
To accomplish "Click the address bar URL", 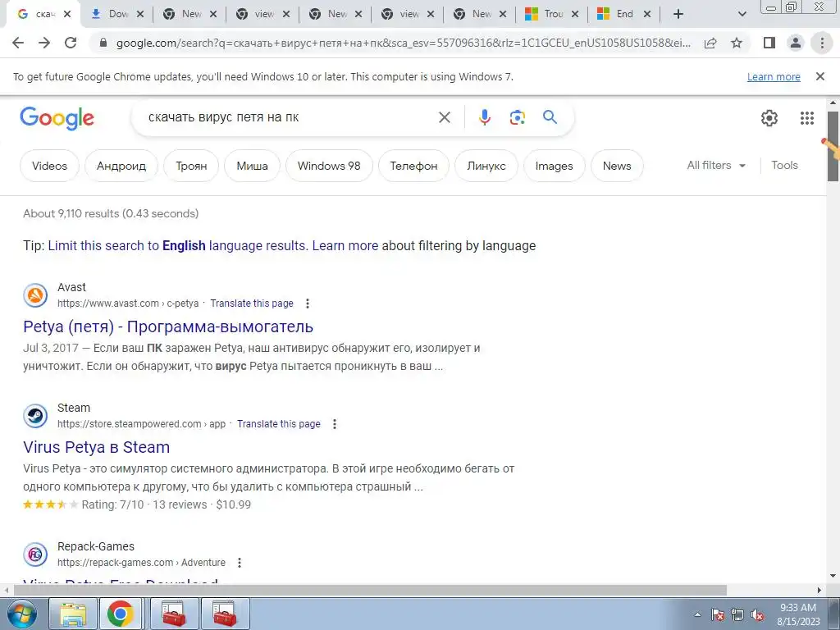I will pyautogui.click(x=403, y=43).
